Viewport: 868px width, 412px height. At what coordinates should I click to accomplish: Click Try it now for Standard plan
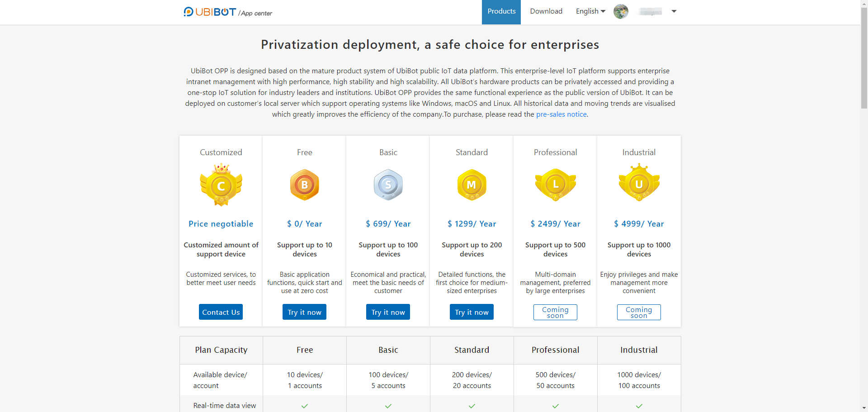click(x=472, y=312)
